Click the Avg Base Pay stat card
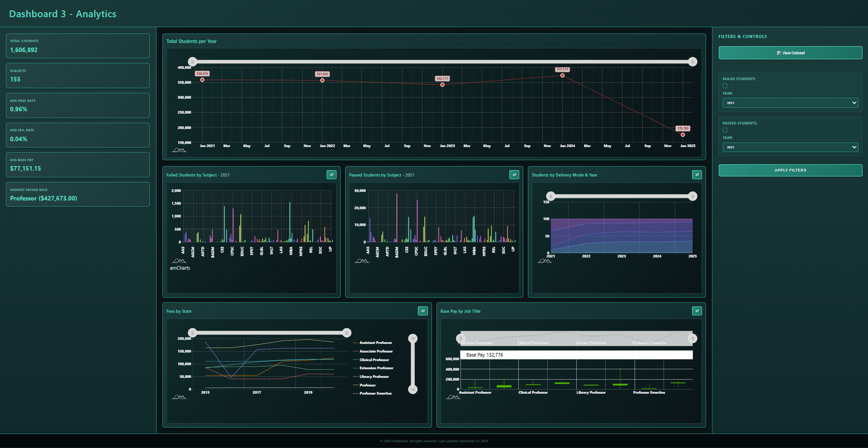868x448 pixels. pos(78,165)
